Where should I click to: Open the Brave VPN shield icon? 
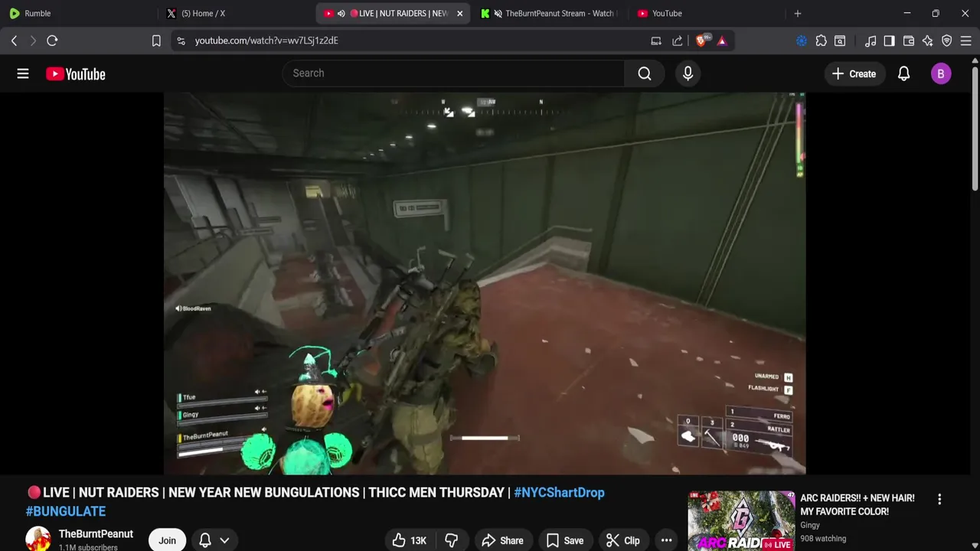click(x=947, y=41)
